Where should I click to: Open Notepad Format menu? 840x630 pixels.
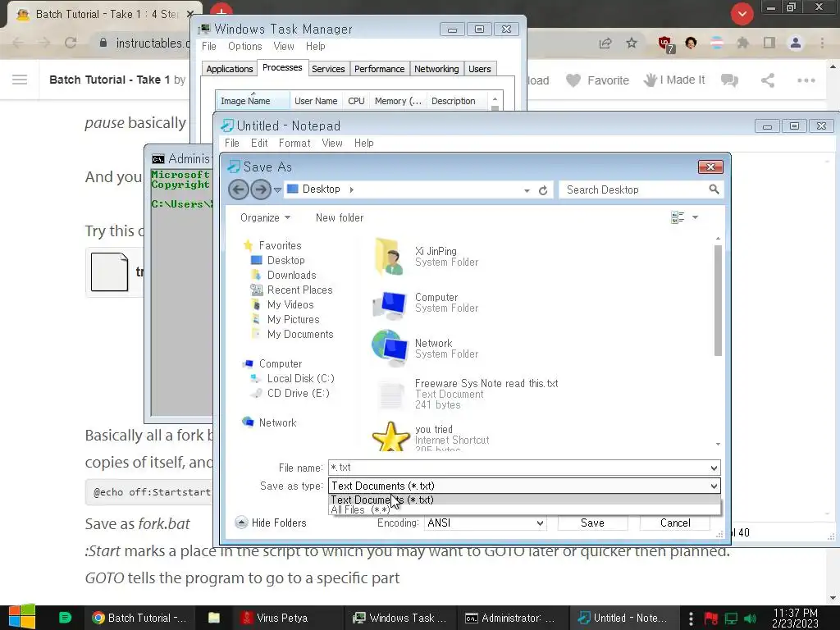(294, 143)
